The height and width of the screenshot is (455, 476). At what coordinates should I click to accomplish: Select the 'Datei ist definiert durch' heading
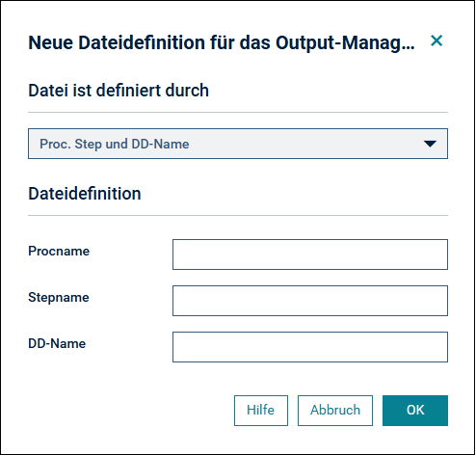point(119,91)
